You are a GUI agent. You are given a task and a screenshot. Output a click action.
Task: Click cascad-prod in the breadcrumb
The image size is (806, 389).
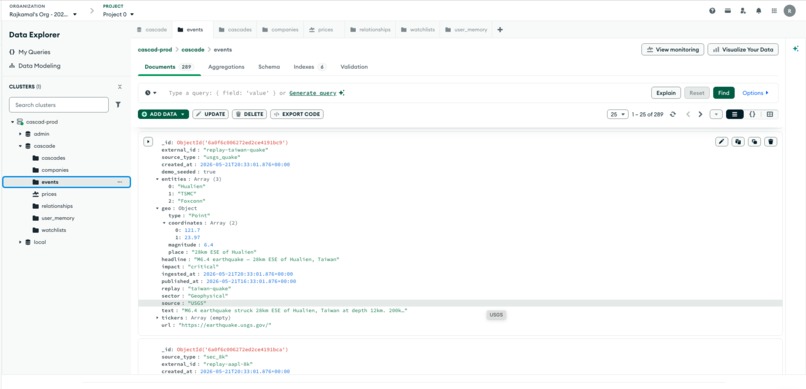tap(155, 50)
